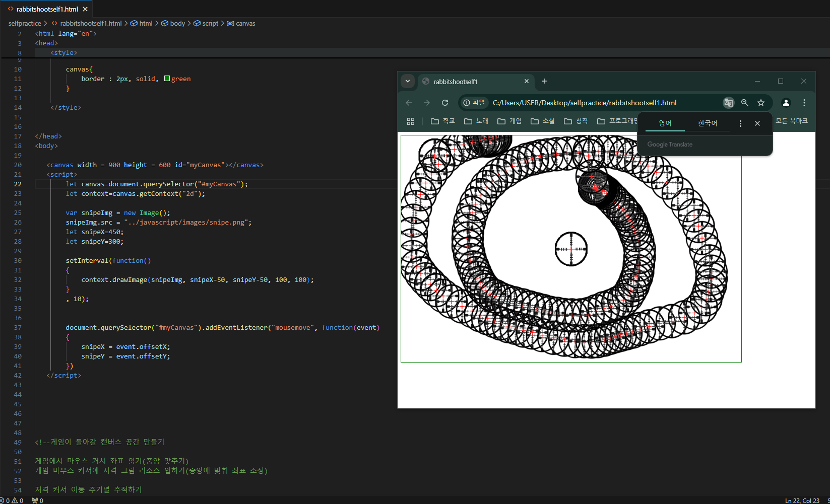This screenshot has width=830, height=504.
Task: Go forward in the browser
Action: click(427, 103)
